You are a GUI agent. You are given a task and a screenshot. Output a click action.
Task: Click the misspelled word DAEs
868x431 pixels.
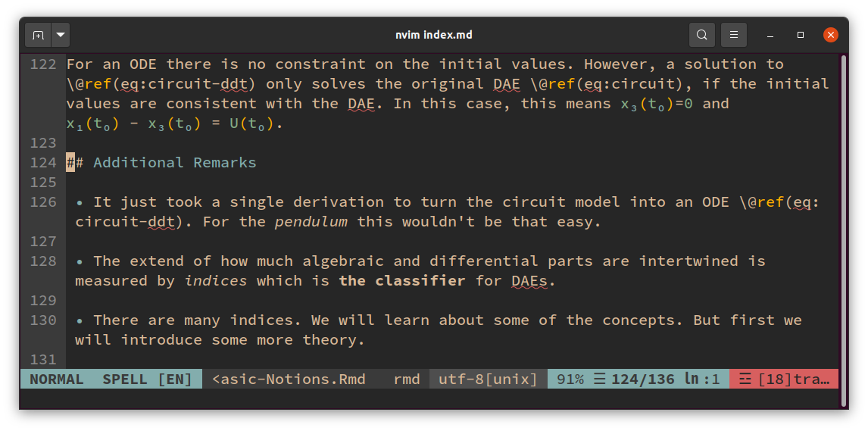(532, 281)
